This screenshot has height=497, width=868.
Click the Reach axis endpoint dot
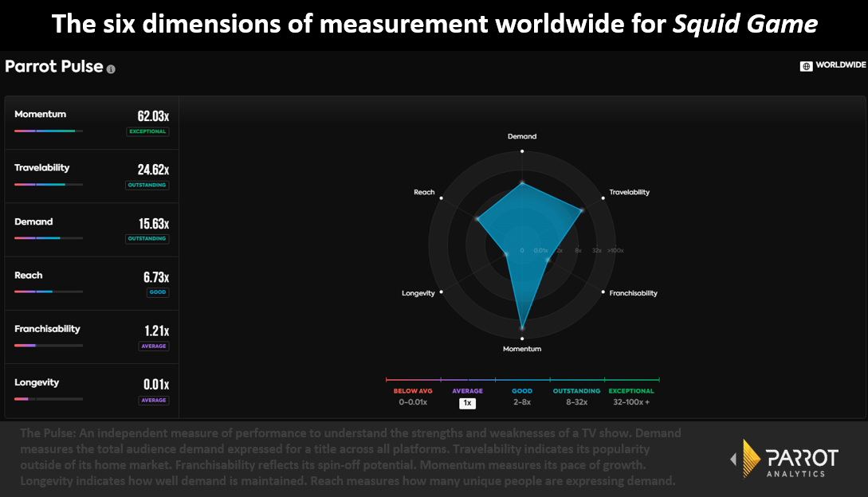[442, 198]
